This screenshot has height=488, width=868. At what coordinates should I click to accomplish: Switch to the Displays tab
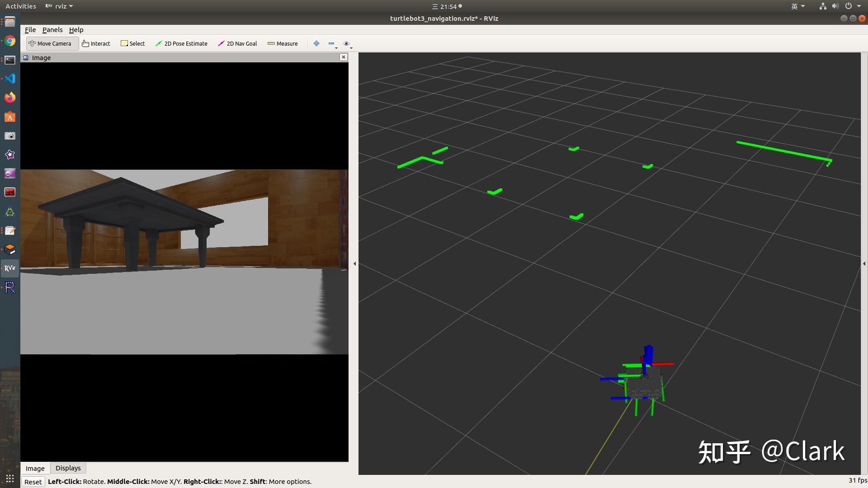tap(68, 468)
